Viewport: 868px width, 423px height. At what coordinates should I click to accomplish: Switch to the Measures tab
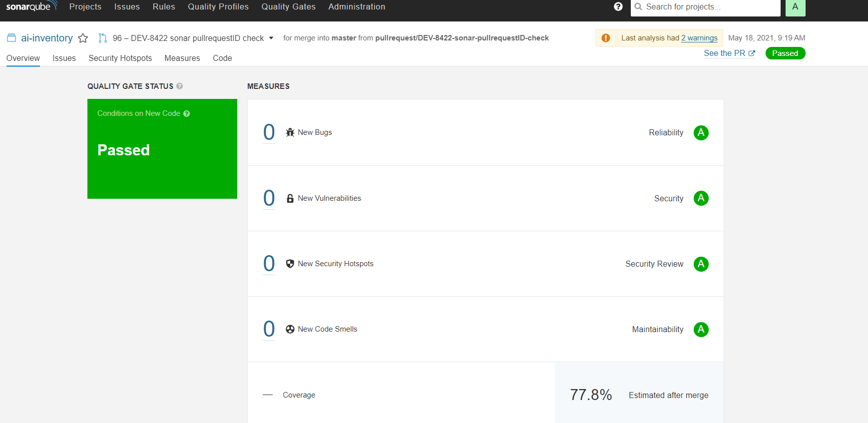point(182,58)
